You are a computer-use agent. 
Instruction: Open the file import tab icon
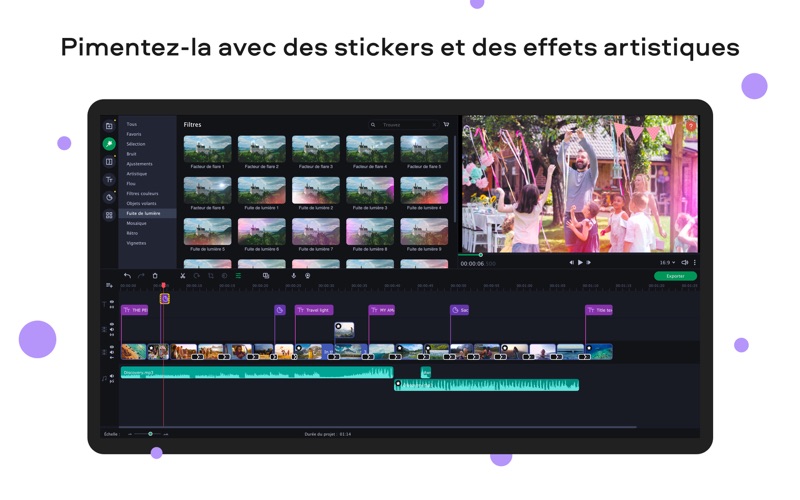[109, 126]
